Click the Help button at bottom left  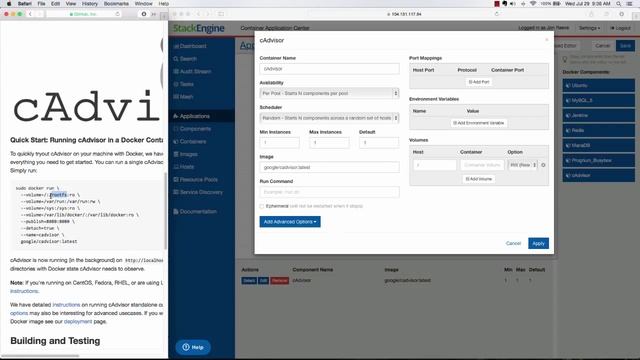pyautogui.click(x=193, y=347)
